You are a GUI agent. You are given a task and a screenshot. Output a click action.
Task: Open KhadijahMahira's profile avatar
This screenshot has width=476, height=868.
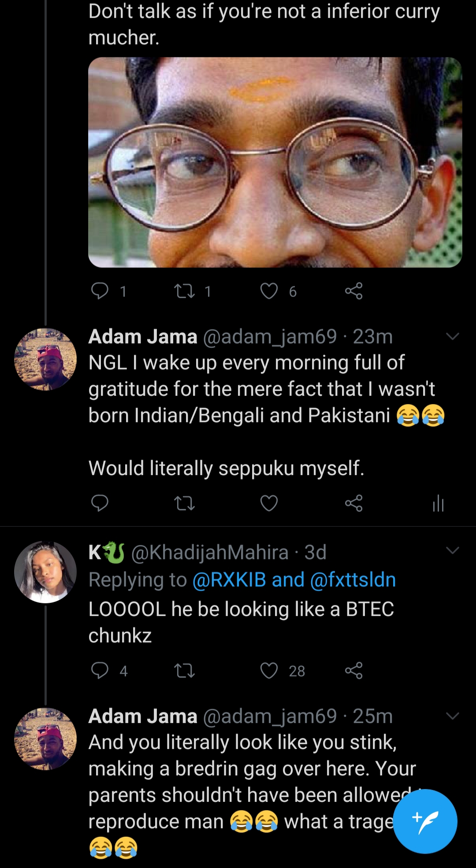[x=45, y=572]
